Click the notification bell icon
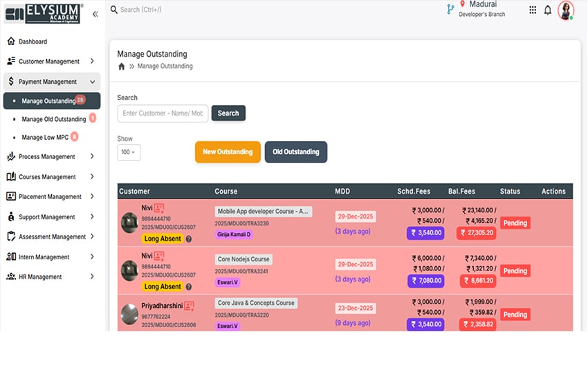The width and height of the screenshot is (588, 370). tap(548, 10)
